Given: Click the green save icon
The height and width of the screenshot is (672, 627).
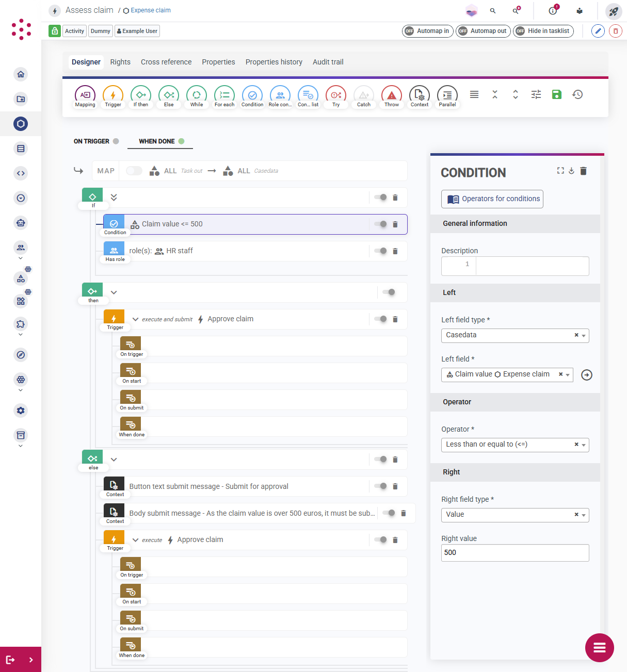Looking at the screenshot, I should [557, 94].
